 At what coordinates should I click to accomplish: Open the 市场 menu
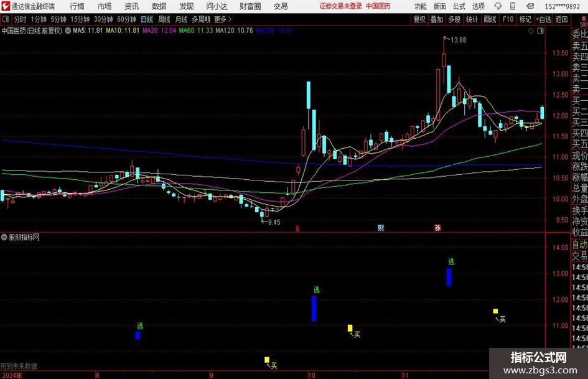(x=105, y=6)
